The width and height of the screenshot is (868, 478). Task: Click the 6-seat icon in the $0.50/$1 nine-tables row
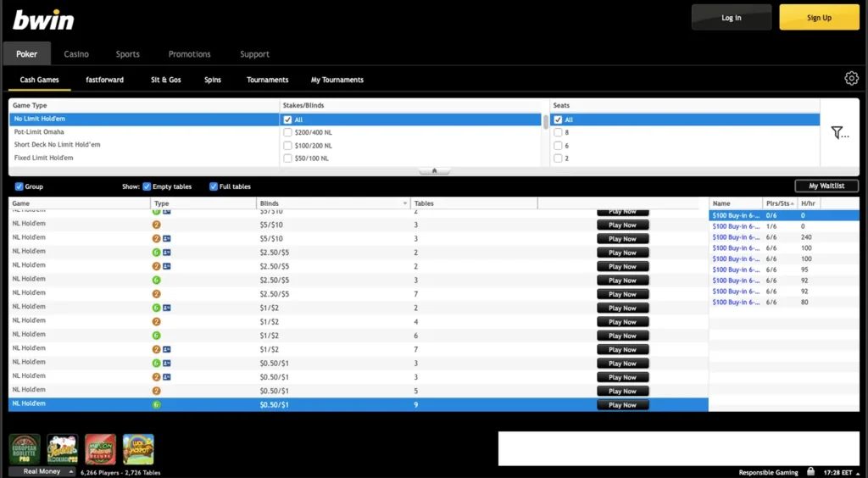click(x=156, y=405)
